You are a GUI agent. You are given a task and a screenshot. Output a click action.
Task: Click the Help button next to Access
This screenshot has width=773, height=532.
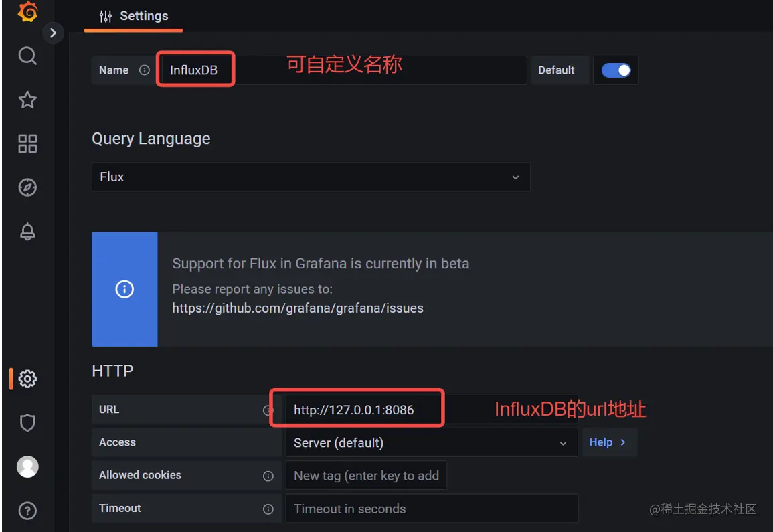pyautogui.click(x=609, y=442)
